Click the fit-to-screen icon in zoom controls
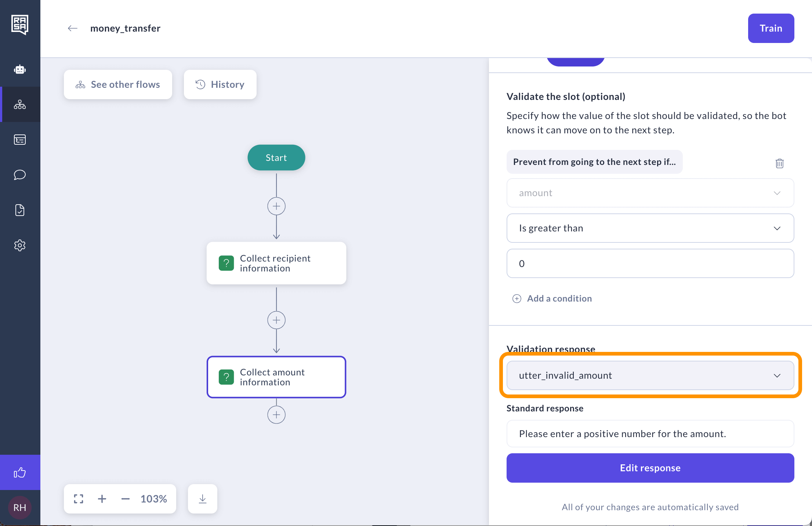 coord(79,499)
